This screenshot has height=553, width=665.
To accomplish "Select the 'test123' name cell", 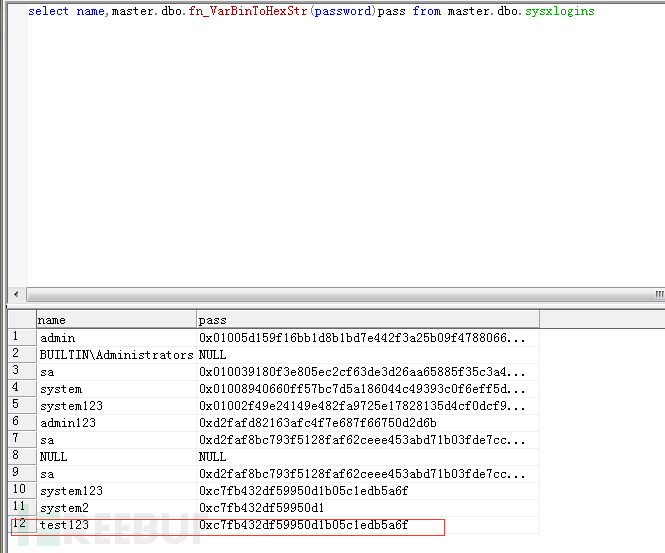I will click(64, 525).
